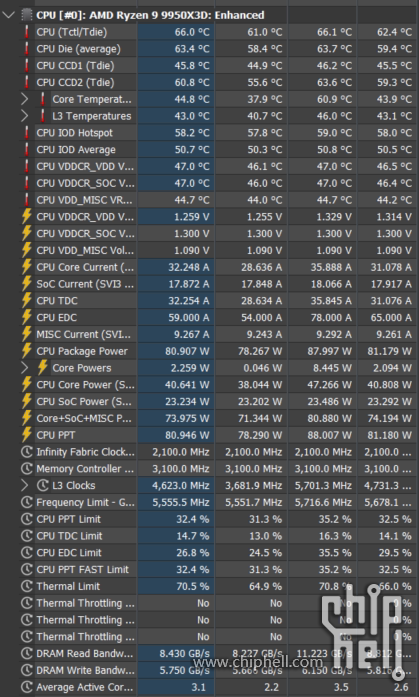Viewport: 419px width, 697px height.
Task: Click lightning icon beside CPU EDC
Action: click(x=27, y=317)
